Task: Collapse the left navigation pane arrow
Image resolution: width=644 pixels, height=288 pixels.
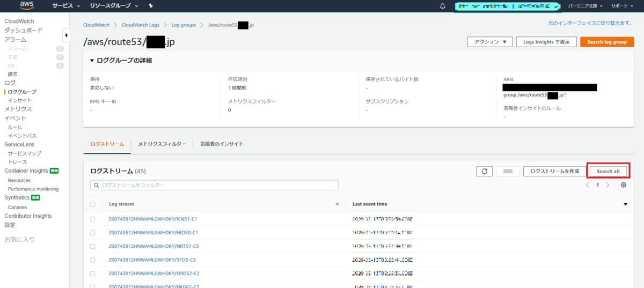Action: [66, 35]
